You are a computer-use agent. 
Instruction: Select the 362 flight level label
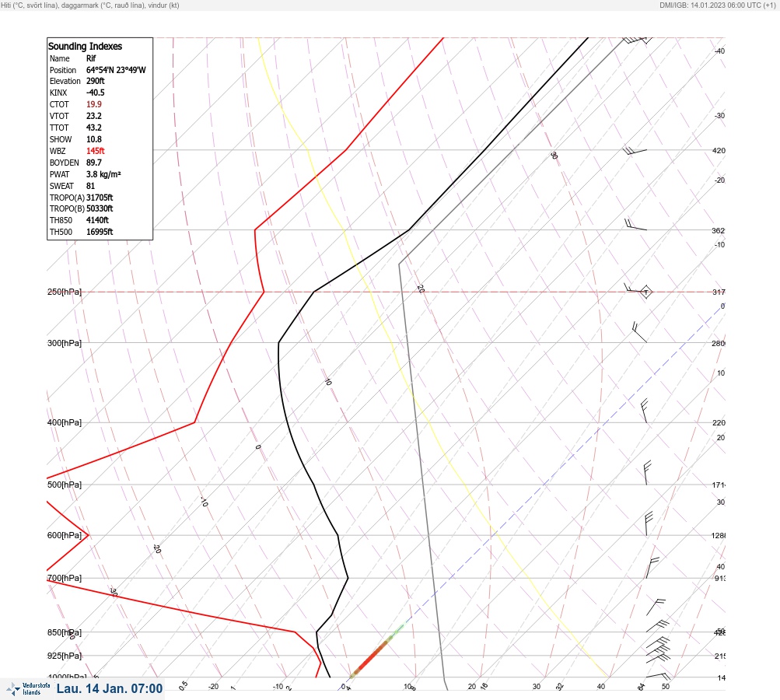(719, 230)
